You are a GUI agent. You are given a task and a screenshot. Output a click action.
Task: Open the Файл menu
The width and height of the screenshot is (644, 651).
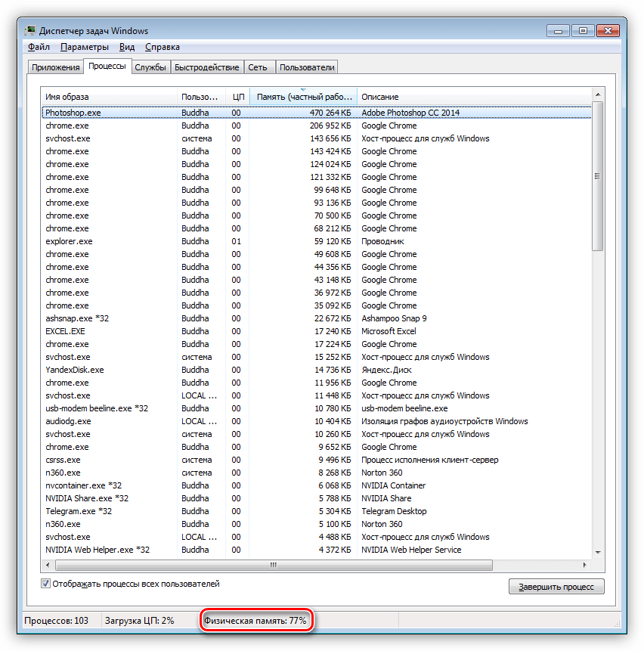pos(39,47)
